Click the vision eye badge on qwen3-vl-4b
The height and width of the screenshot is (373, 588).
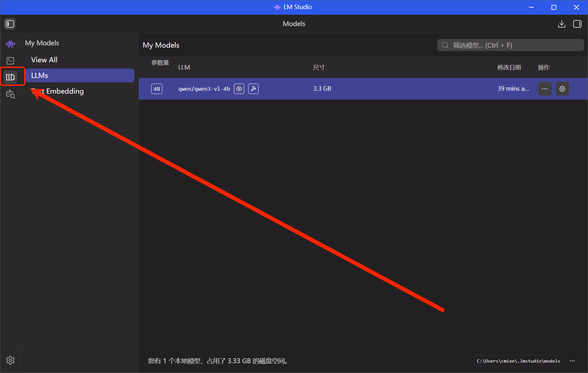point(239,89)
